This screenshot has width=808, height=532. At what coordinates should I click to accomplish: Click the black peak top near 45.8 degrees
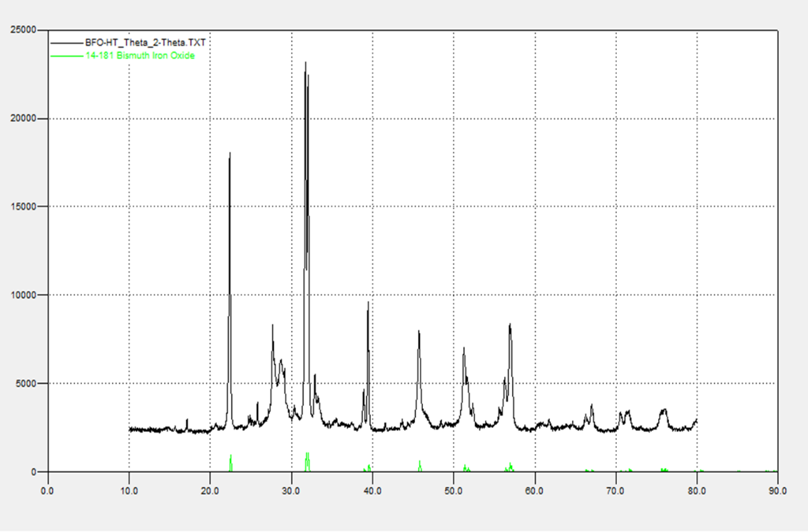pos(419,332)
